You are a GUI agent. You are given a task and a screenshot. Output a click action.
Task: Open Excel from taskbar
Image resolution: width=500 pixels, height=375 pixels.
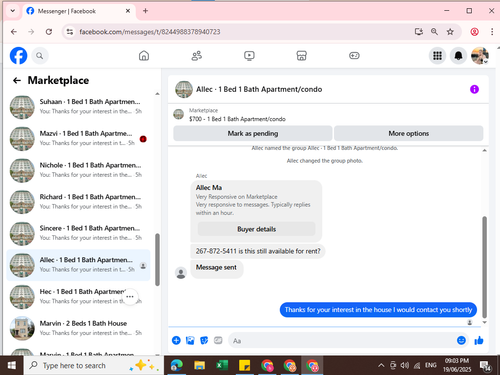[222, 365]
